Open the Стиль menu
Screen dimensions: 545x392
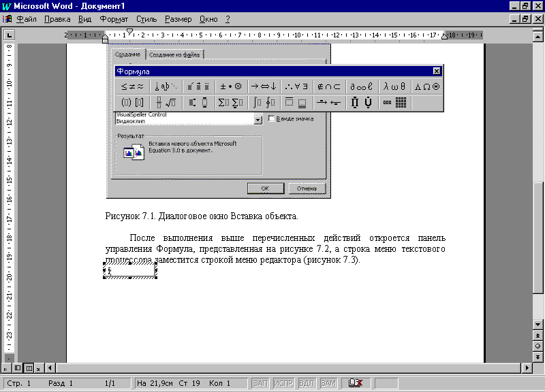click(x=146, y=19)
